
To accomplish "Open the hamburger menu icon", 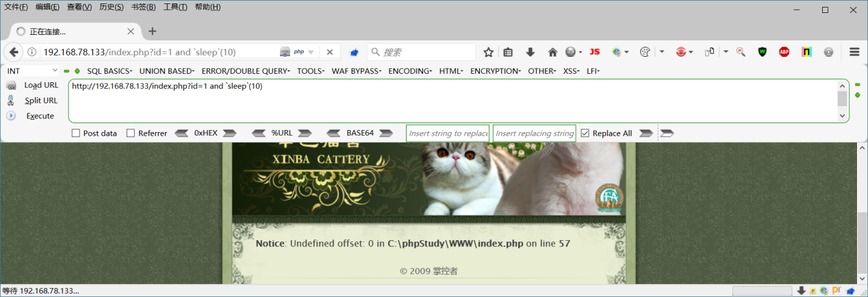I will coord(854,52).
